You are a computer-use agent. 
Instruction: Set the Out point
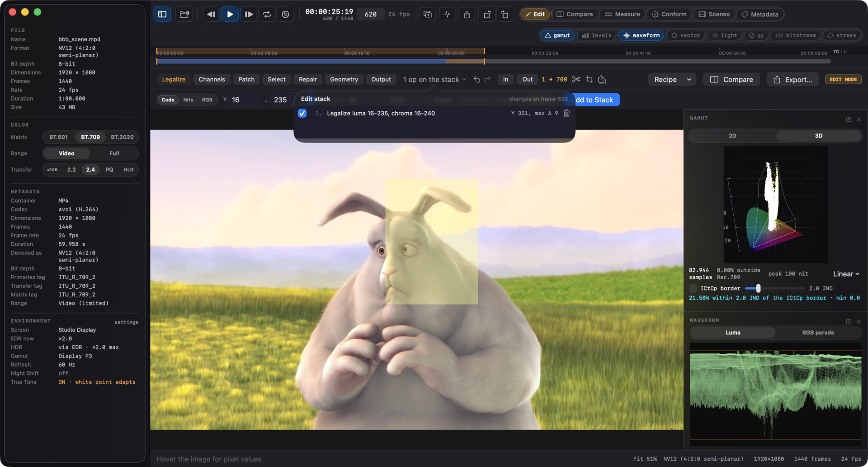coord(528,79)
